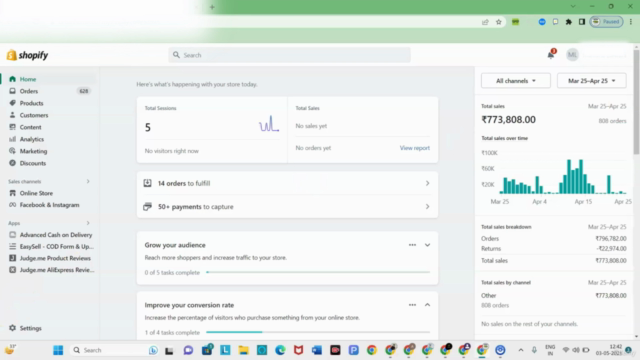640x360 pixels.
Task: Open Microsoft Edge from the taskbar
Action: pos(280,350)
